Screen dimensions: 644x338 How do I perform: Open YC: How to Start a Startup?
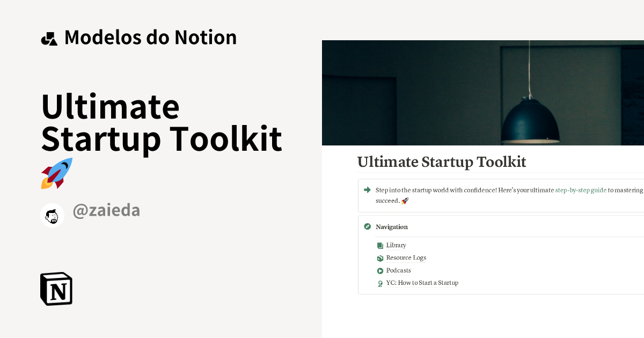[x=422, y=283]
